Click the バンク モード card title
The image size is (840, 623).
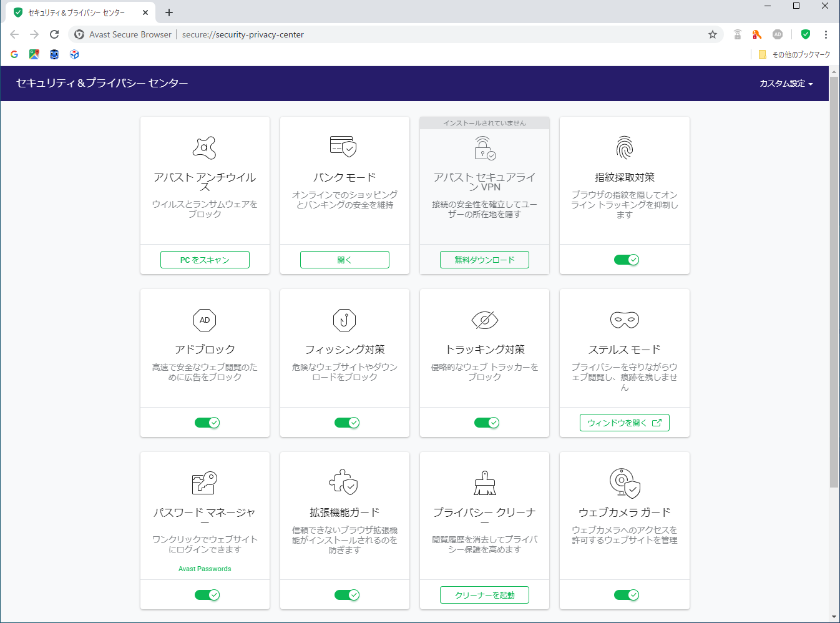(344, 177)
